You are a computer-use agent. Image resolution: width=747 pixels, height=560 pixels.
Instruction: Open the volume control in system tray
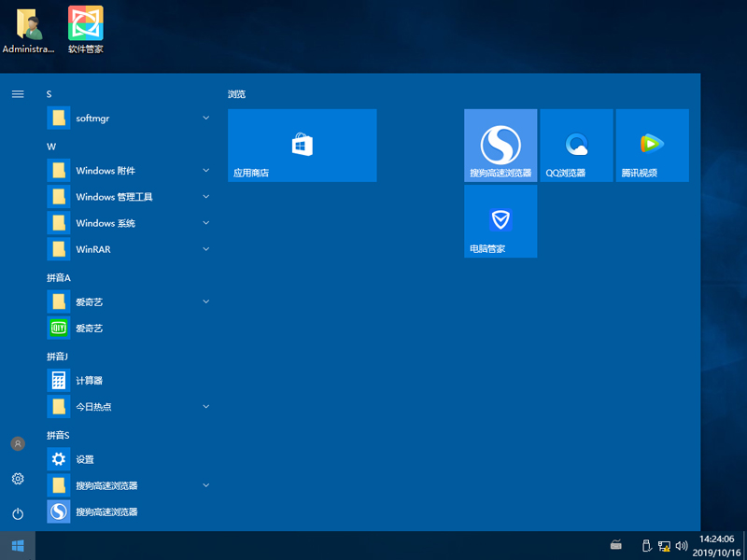click(x=681, y=545)
